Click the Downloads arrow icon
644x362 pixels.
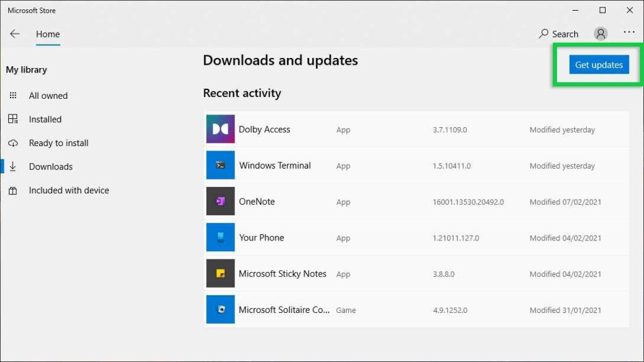13,166
